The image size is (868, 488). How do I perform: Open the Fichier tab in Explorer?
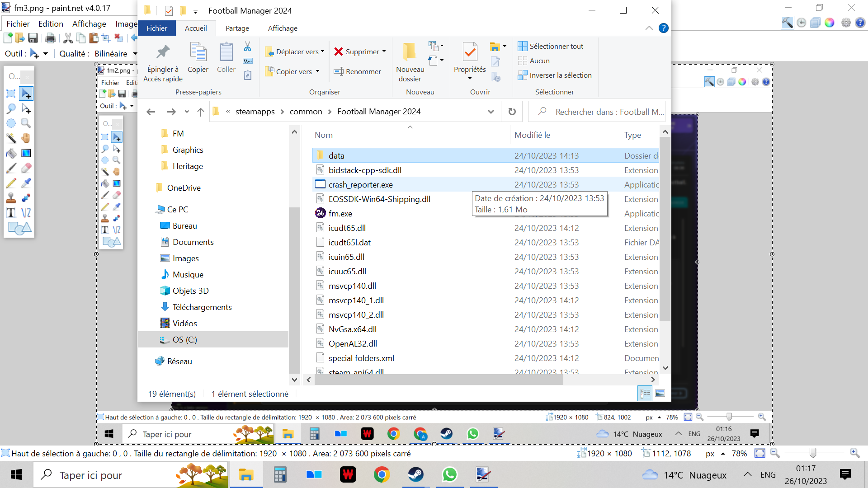[x=156, y=28]
